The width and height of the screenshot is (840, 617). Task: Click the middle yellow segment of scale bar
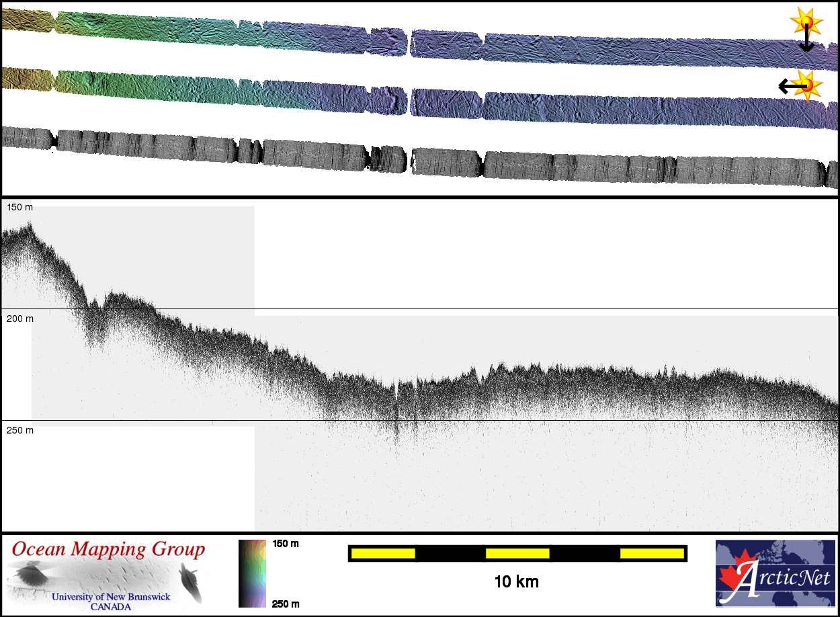(x=517, y=553)
